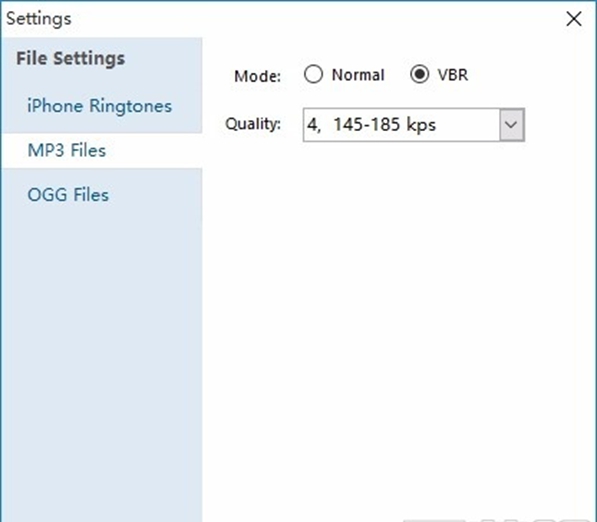Select the VBR mode radio button

coord(420,74)
